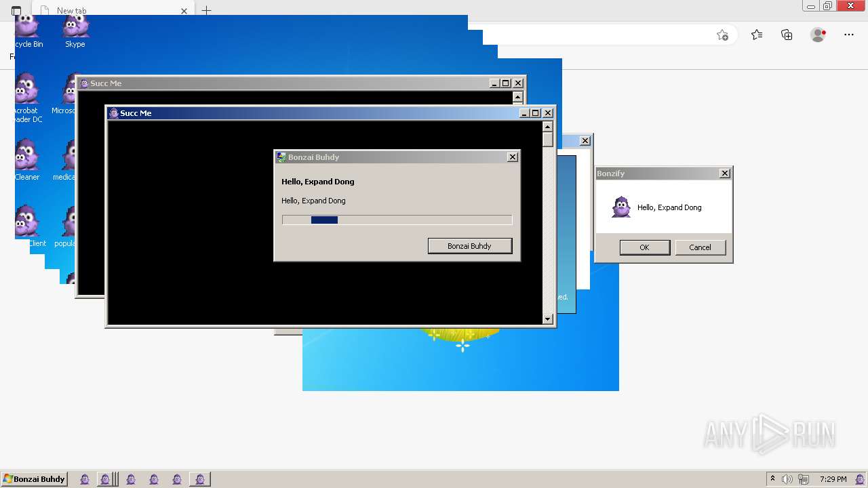The height and width of the screenshot is (488, 868).
Task: Show hidden system tray icons
Action: [772, 479]
